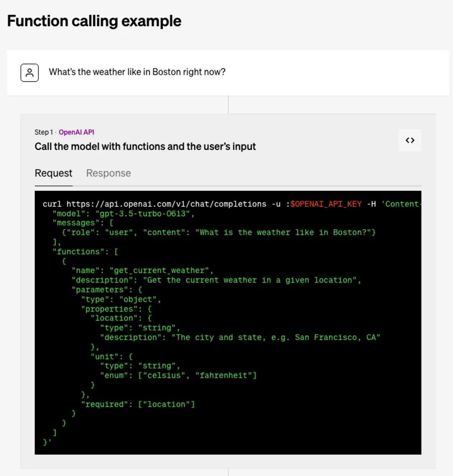This screenshot has width=453, height=476.
Task: Click the celsius enum value
Action: point(164,376)
